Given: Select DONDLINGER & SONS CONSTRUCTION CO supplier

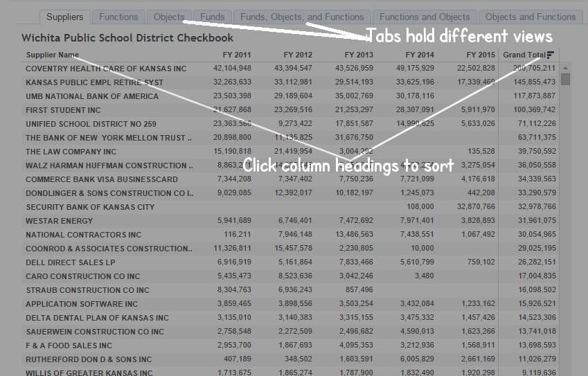Looking at the screenshot, I should 109,193.
